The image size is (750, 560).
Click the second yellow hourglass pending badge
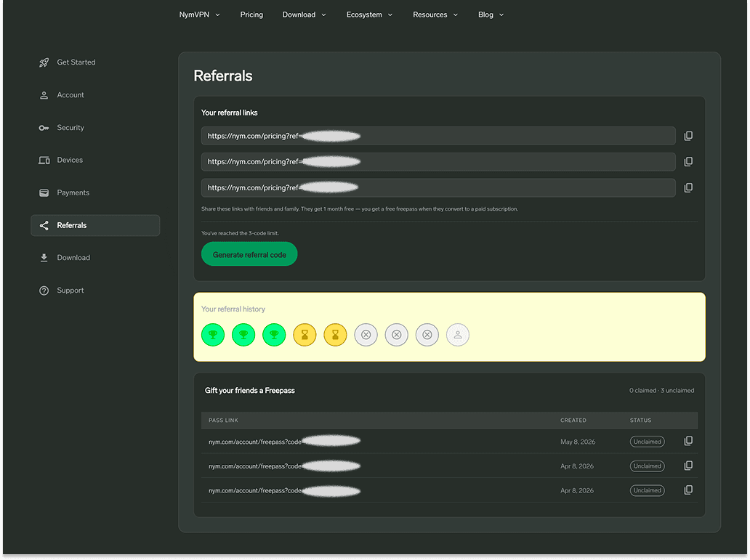point(335,335)
